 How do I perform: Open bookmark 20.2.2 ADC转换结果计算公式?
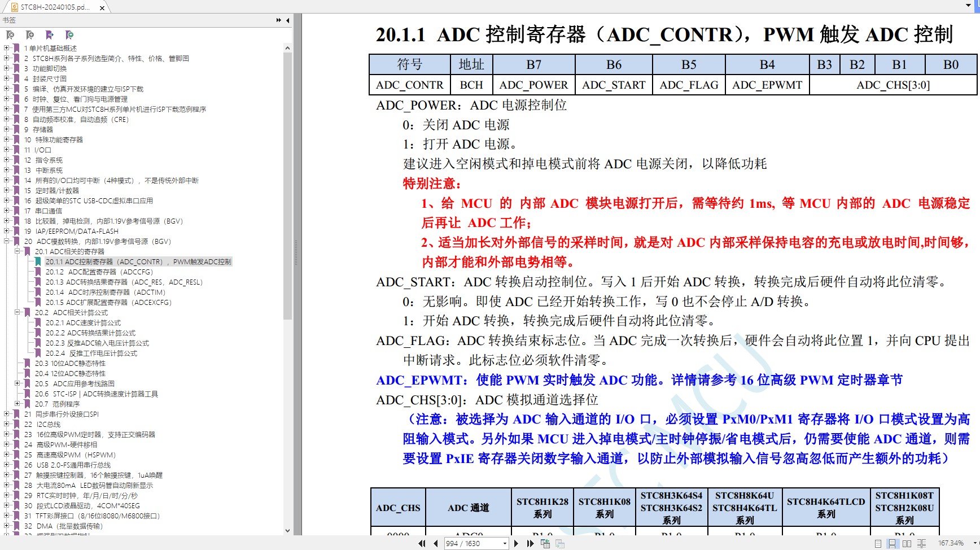click(x=90, y=333)
